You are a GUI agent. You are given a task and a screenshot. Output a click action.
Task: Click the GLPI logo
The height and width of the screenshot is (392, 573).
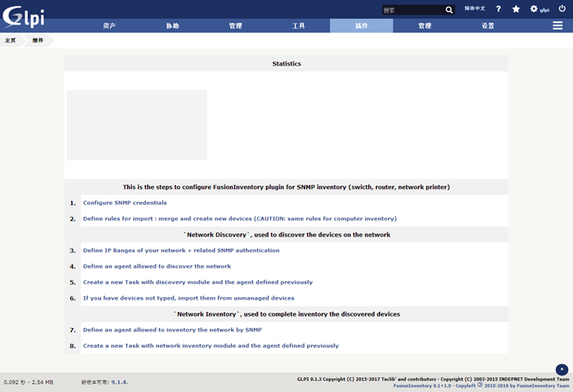(24, 16)
